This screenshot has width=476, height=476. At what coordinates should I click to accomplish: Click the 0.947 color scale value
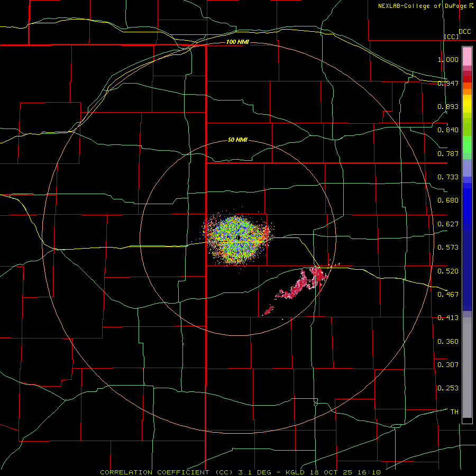(x=448, y=83)
